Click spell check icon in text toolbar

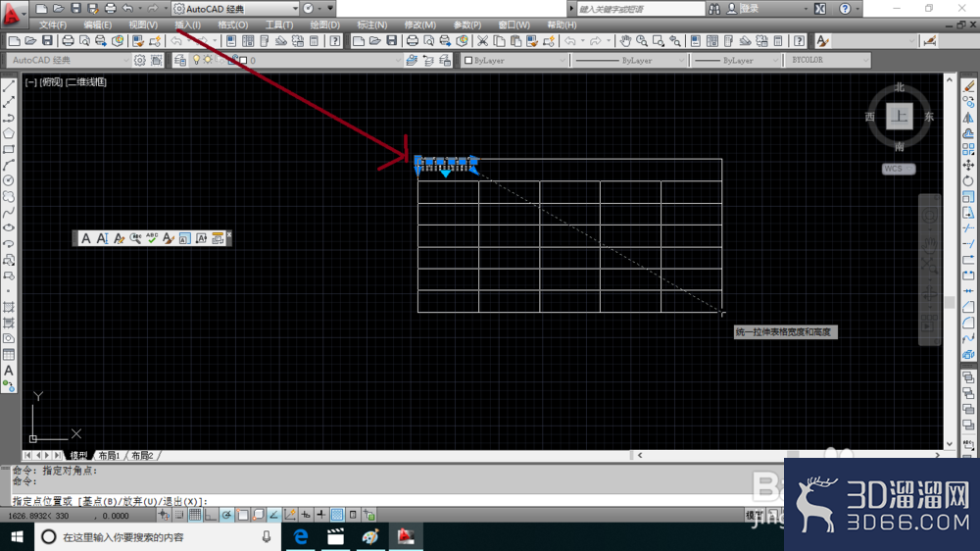pos(152,238)
